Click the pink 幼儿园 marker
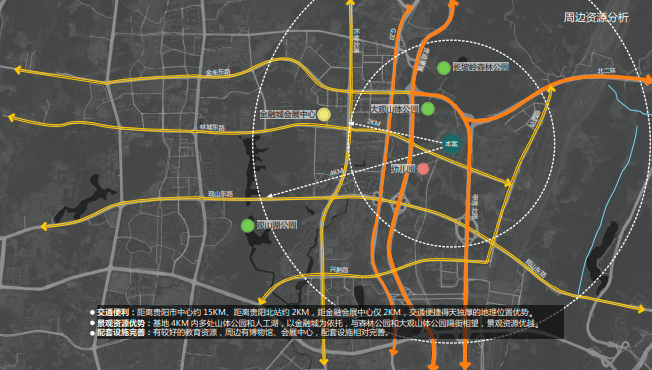This screenshot has width=652, height=370. 423,169
